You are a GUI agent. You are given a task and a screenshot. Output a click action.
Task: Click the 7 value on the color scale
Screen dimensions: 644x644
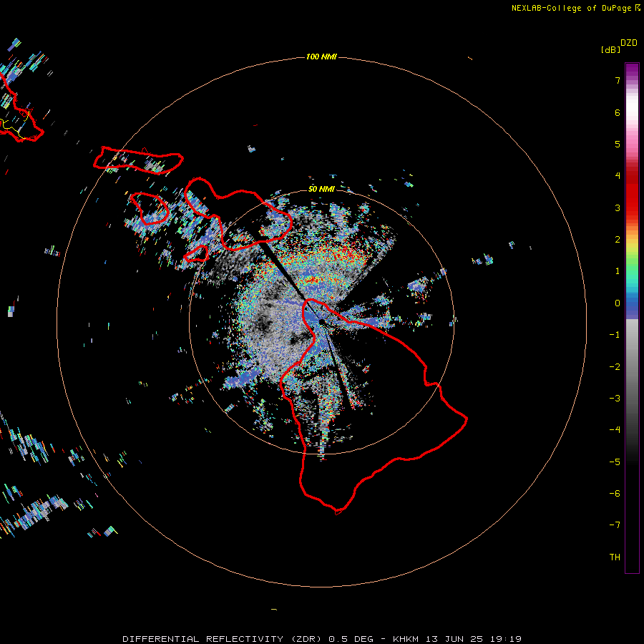point(618,80)
